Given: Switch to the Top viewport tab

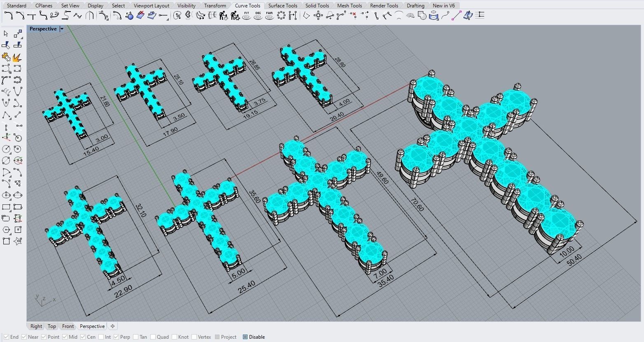Looking at the screenshot, I should point(52,326).
